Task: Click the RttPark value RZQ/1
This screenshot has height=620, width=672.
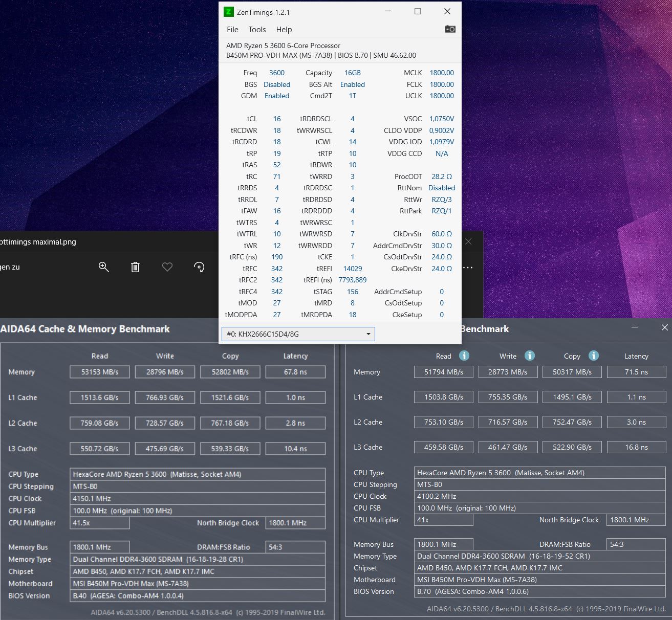Action: pos(442,211)
